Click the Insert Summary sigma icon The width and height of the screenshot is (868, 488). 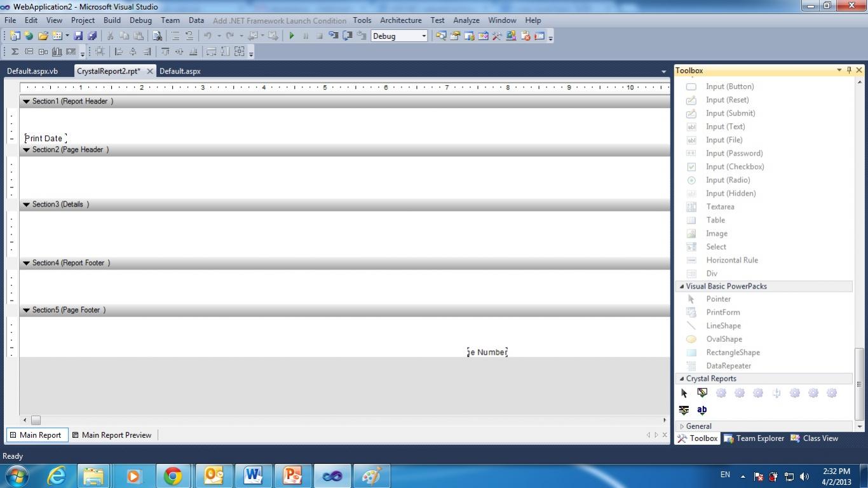[x=15, y=51]
